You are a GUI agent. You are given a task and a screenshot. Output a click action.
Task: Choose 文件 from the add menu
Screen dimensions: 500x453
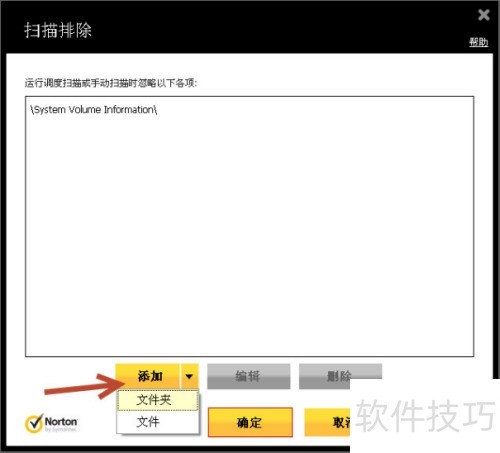(x=158, y=422)
